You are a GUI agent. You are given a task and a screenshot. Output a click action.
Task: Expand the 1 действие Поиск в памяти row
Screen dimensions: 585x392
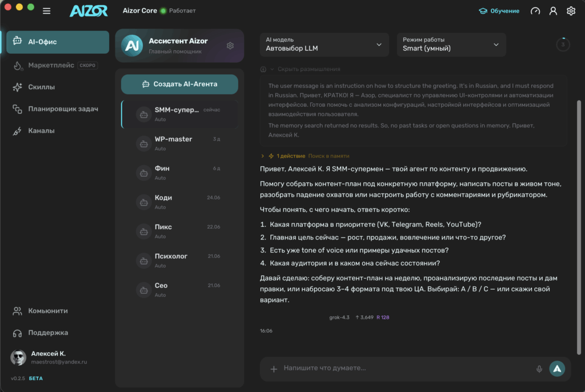pos(305,156)
